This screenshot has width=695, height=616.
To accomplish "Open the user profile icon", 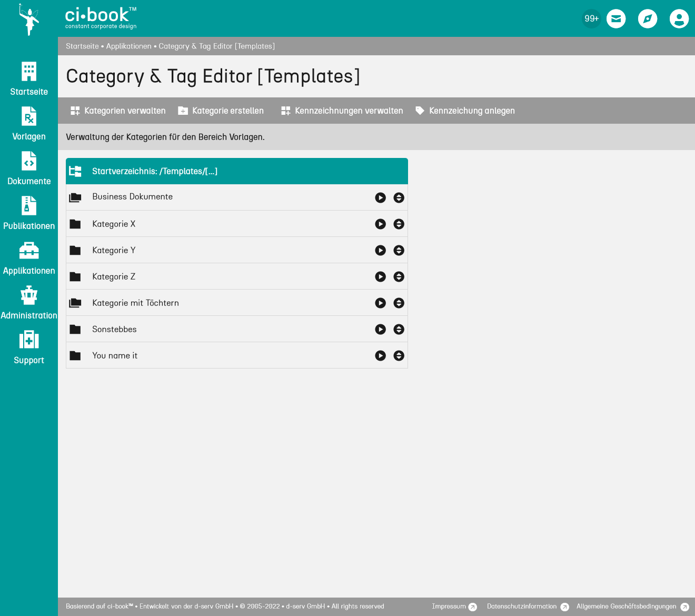I will [x=679, y=19].
